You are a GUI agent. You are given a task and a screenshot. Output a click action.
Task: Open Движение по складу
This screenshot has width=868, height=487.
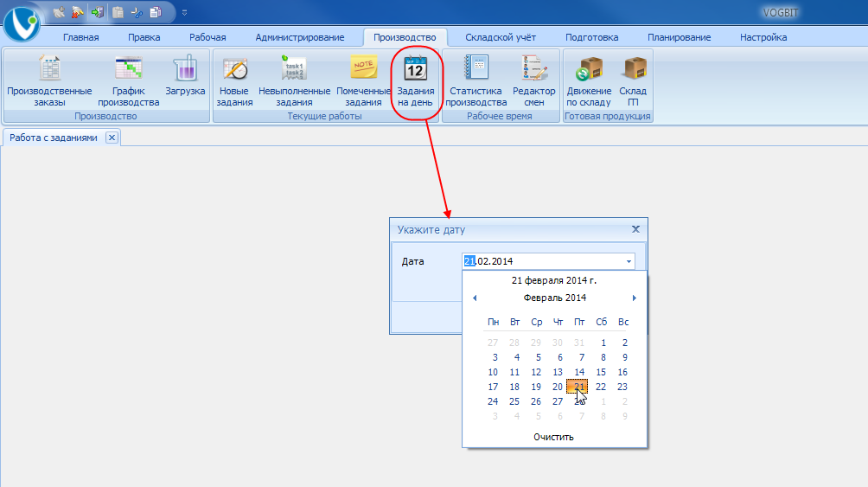point(589,80)
